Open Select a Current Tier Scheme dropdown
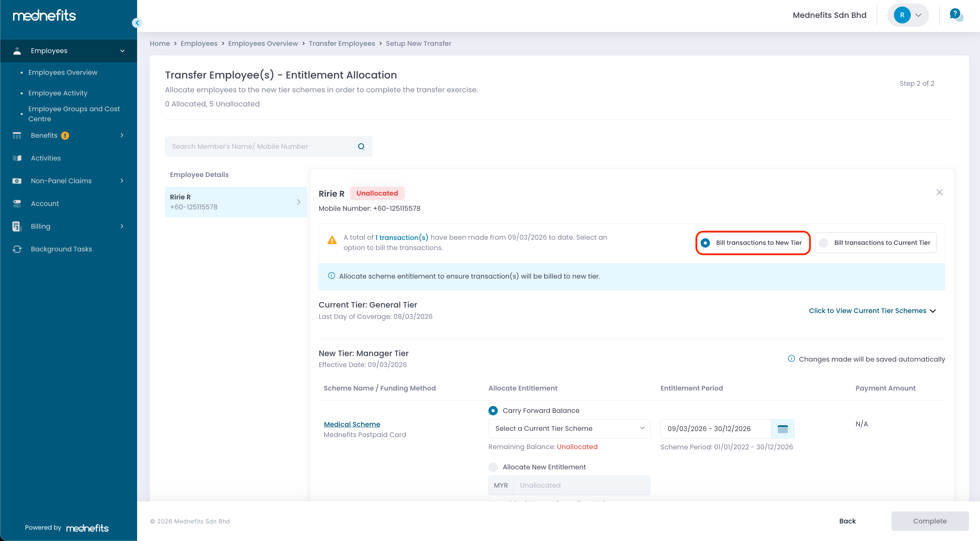The image size is (980, 541). coord(569,428)
